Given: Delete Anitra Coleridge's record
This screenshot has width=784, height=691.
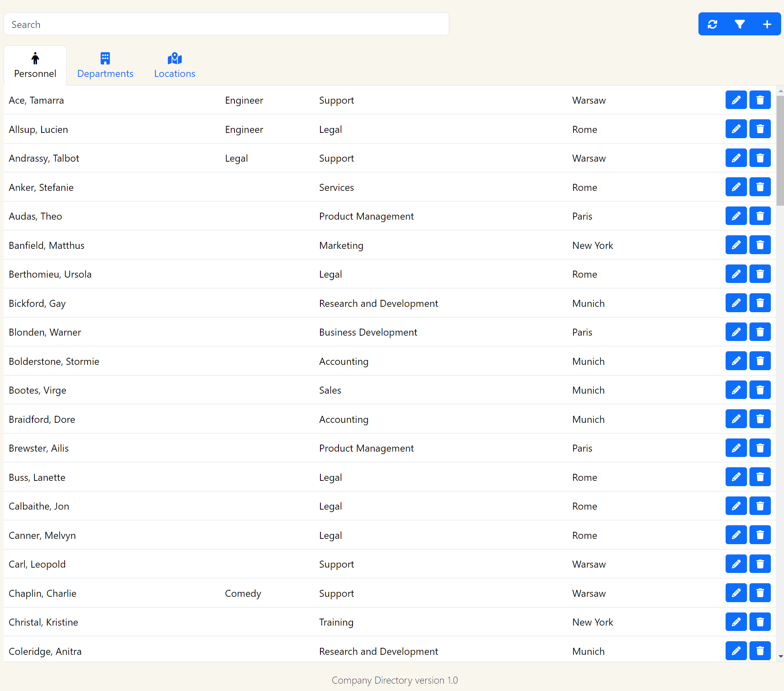Looking at the screenshot, I should tap(760, 651).
